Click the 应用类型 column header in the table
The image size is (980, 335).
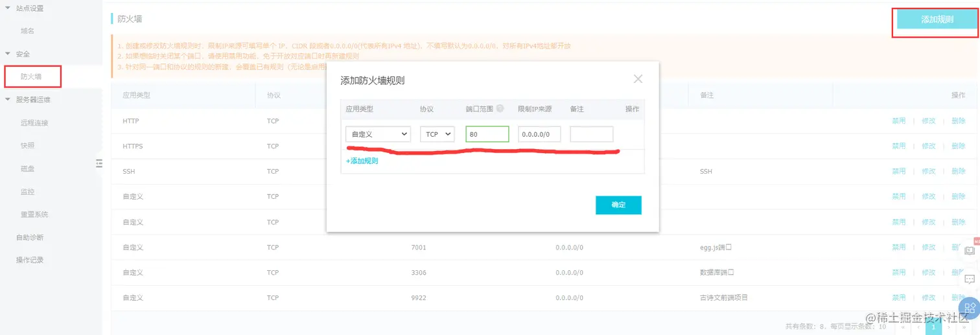[136, 95]
